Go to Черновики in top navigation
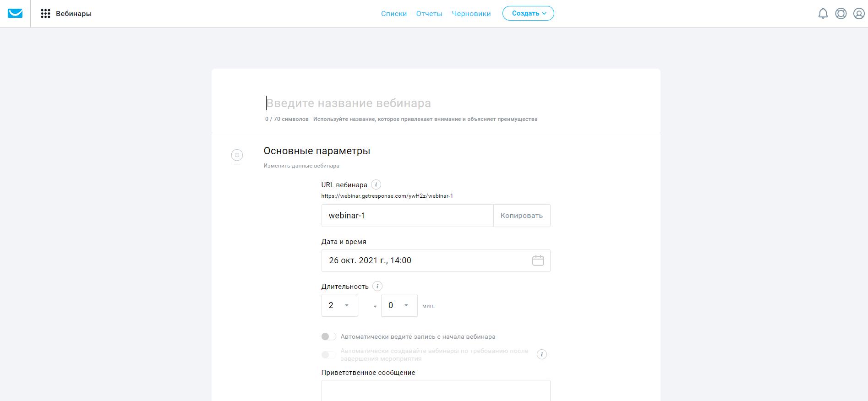The width and height of the screenshot is (868, 401). point(471,14)
